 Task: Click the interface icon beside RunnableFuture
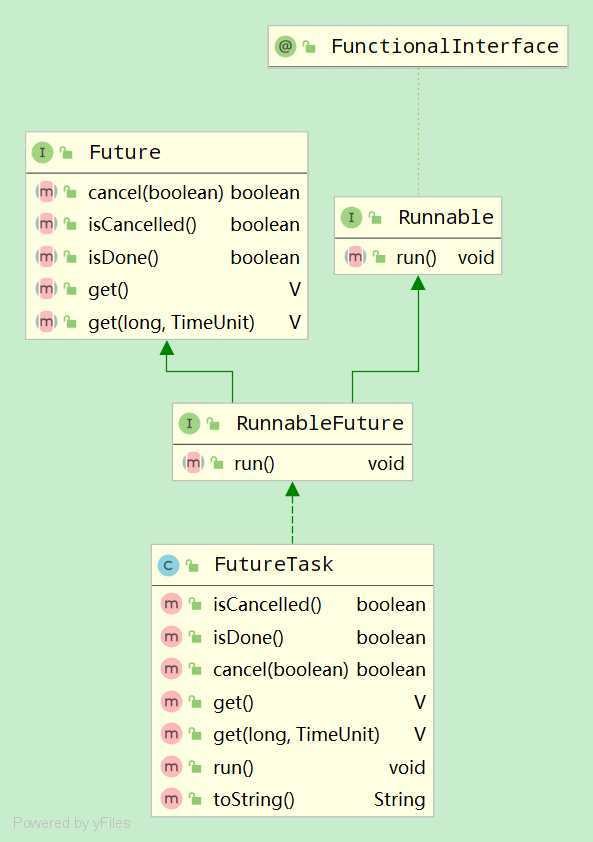coord(189,424)
